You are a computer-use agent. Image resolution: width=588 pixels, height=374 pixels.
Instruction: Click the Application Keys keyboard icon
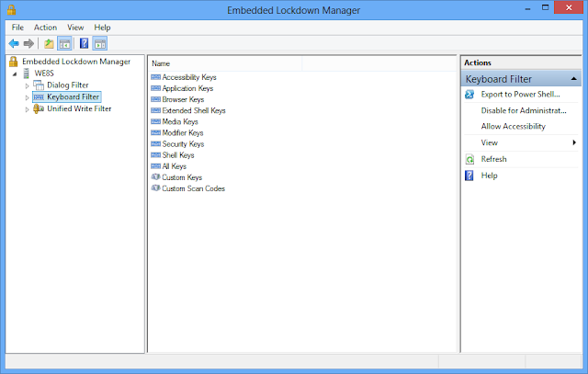(x=155, y=88)
